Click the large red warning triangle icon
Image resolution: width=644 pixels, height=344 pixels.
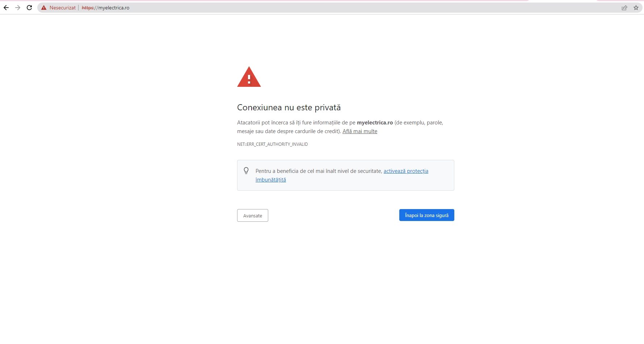[249, 77]
